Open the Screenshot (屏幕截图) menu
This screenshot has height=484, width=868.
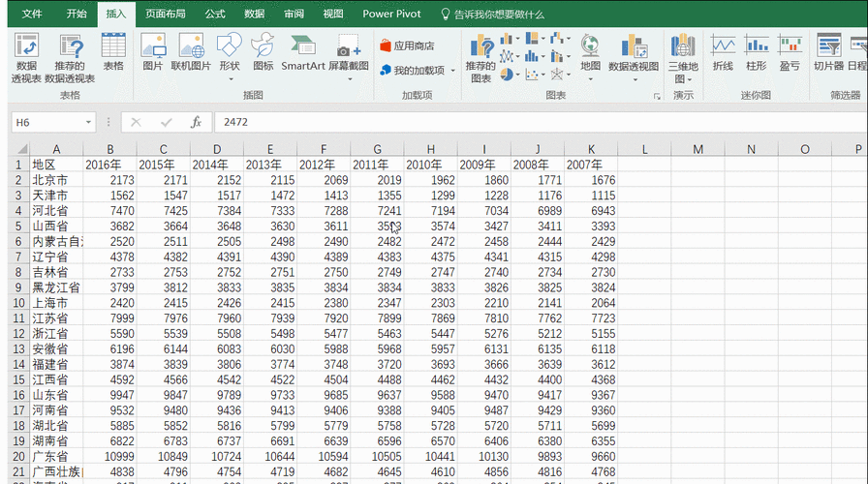(349, 56)
